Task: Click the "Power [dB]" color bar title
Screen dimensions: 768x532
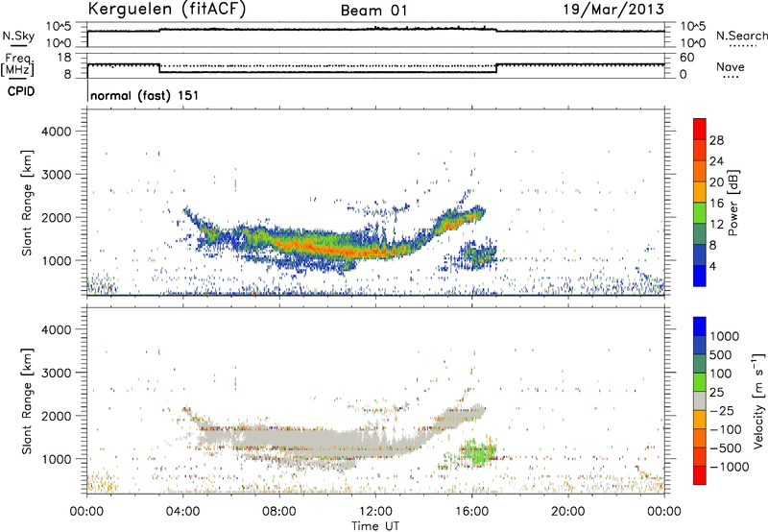Action: point(733,203)
